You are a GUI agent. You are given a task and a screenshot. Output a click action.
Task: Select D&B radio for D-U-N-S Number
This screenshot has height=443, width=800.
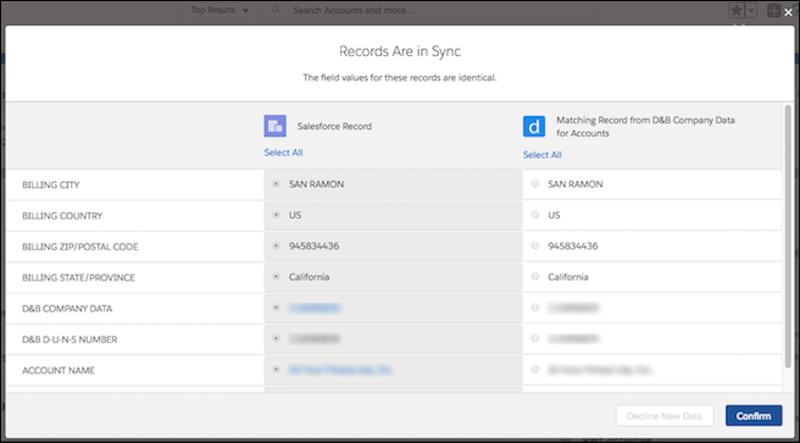pos(535,338)
